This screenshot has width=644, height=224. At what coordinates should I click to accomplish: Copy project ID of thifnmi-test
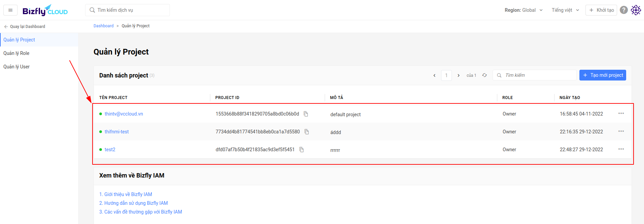point(307,132)
